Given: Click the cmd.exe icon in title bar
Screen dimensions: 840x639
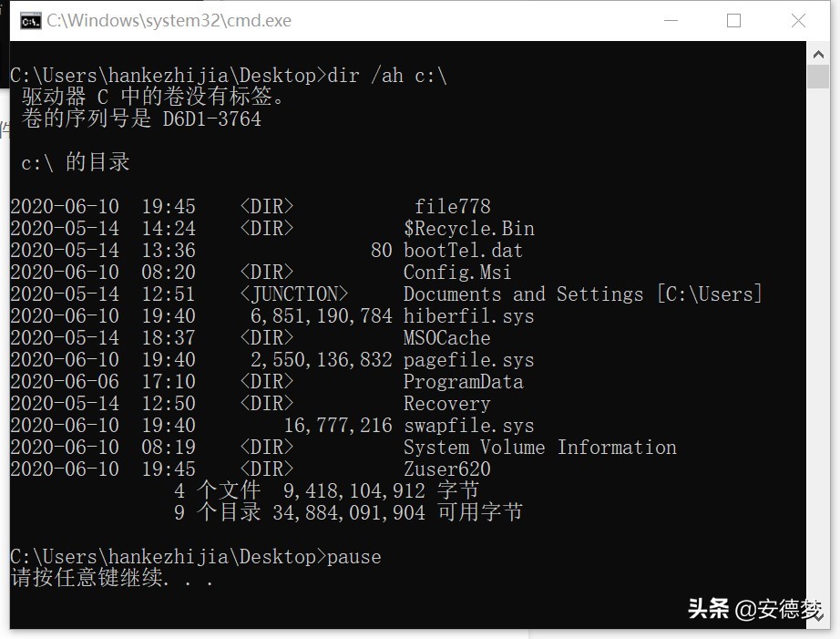Looking at the screenshot, I should (30, 20).
